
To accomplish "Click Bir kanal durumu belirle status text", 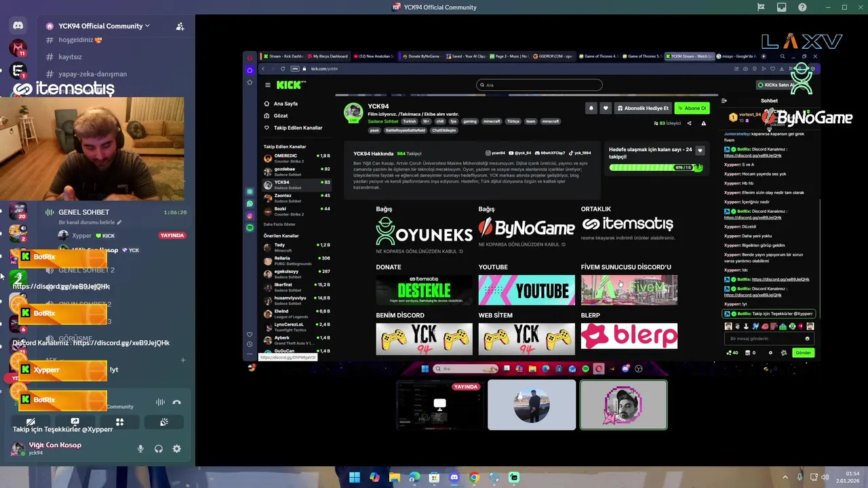I will (90, 222).
